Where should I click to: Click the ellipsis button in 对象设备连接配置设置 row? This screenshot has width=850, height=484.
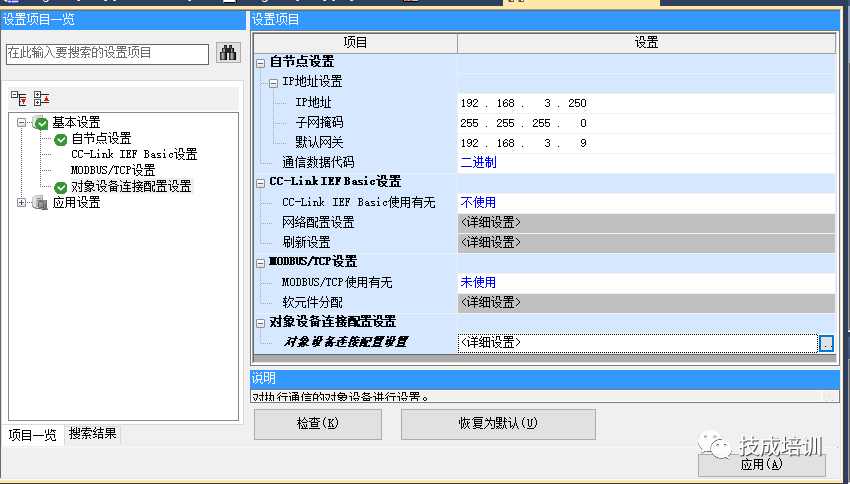[826, 344]
